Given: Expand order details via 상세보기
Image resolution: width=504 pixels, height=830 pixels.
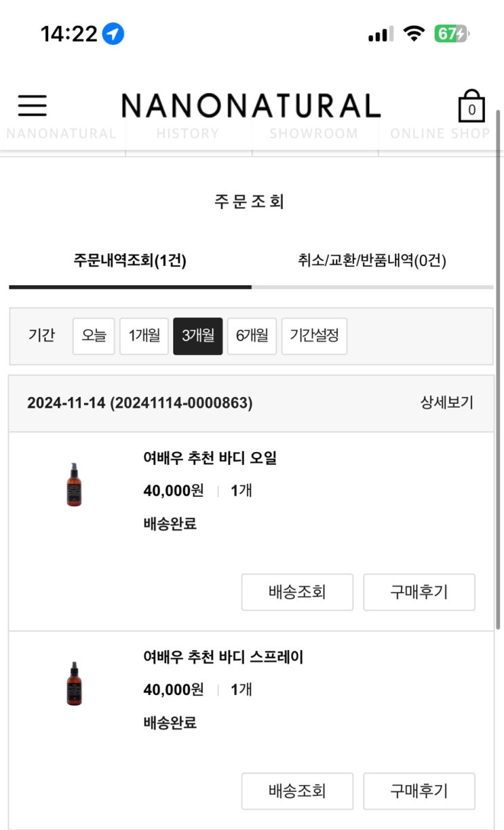Looking at the screenshot, I should point(446,402).
